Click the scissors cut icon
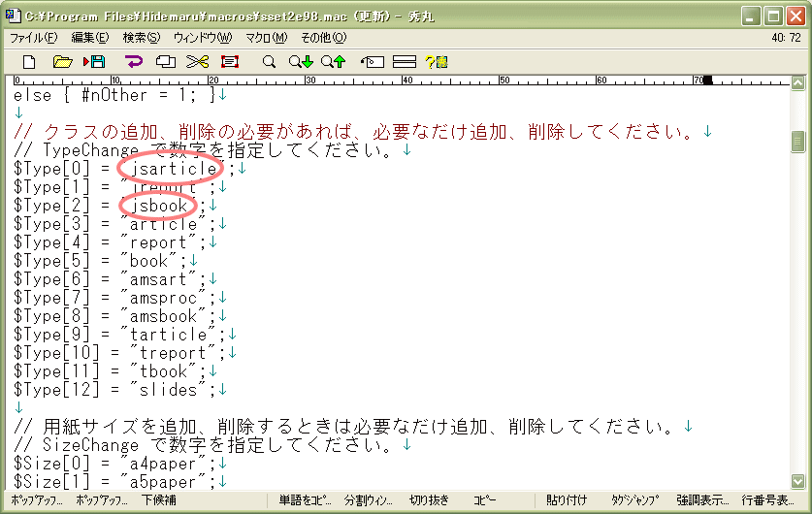 pos(198,62)
